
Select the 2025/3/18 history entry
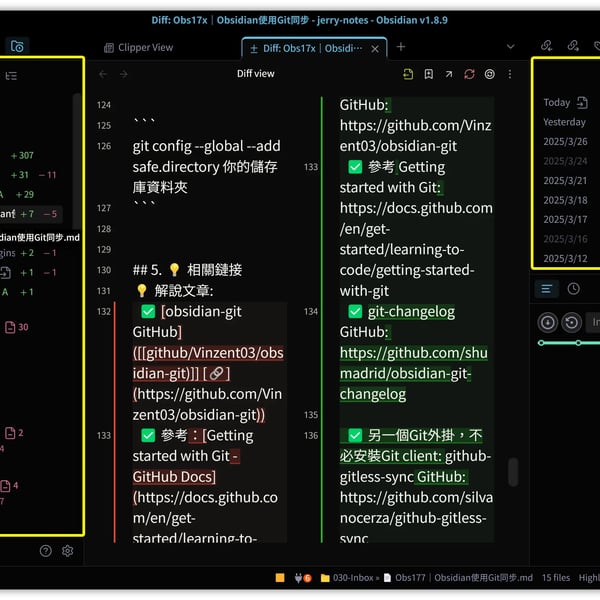tap(565, 200)
